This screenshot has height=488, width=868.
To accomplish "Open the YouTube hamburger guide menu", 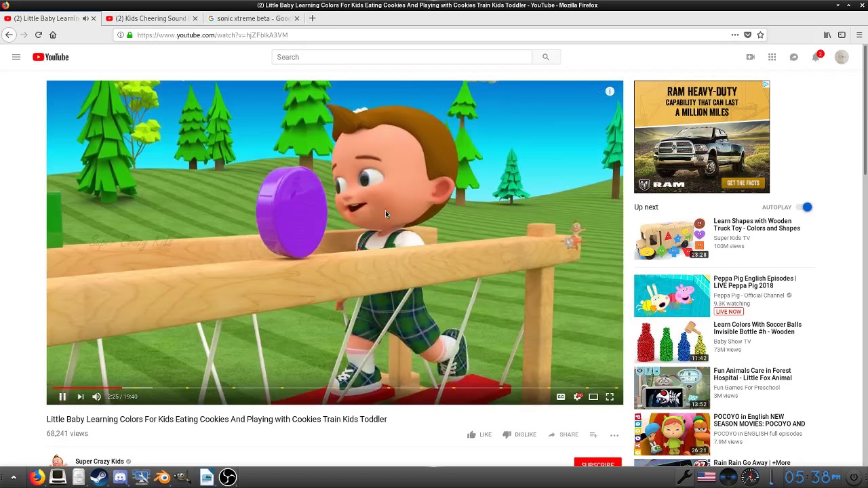I will coord(16,57).
